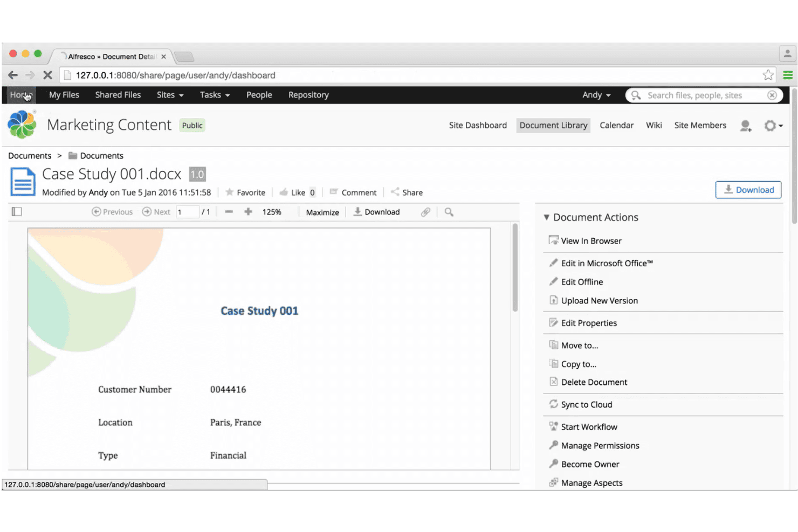Open the Sites dropdown menu

pyautogui.click(x=170, y=95)
